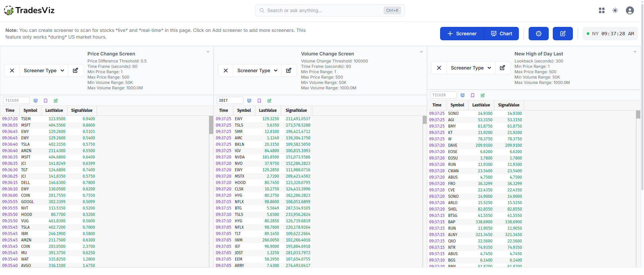Click the NY market clock indicator
This screenshot has height=275, width=644.
(x=610, y=34)
